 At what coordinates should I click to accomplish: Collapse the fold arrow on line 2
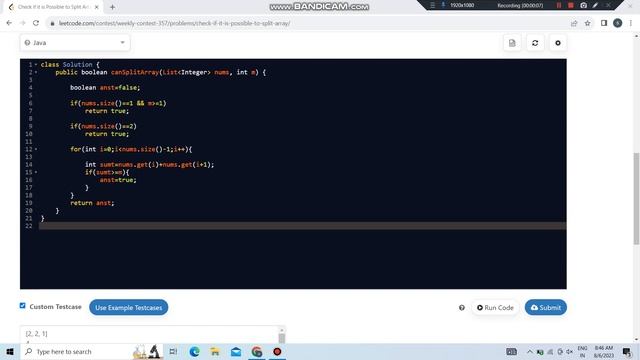(x=36, y=72)
